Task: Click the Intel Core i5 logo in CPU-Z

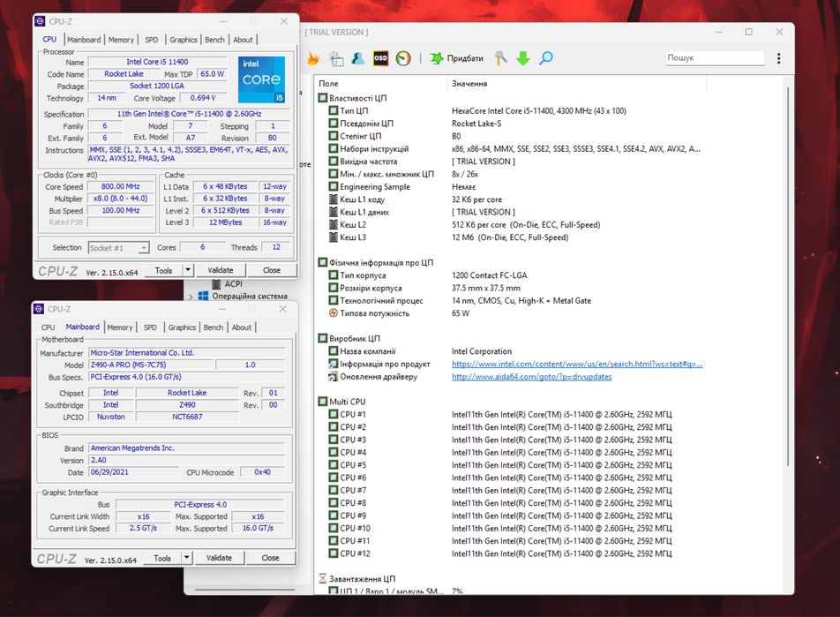Action: 261,79
